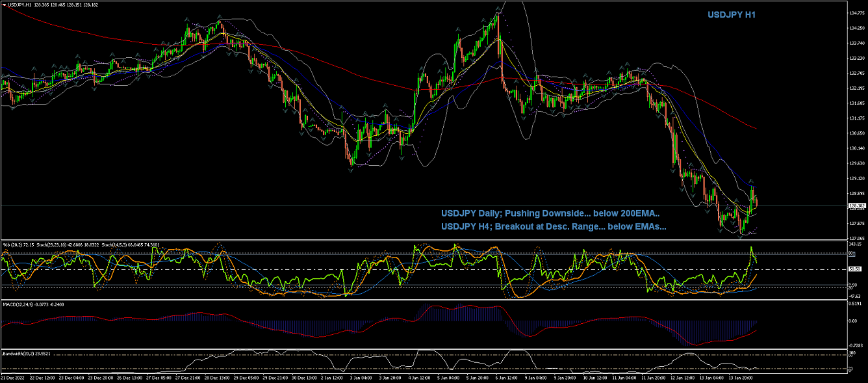Image resolution: width=868 pixels, height=383 pixels.
Task: Click the up fractal arrow above the latest candle high
Action: coord(752,181)
